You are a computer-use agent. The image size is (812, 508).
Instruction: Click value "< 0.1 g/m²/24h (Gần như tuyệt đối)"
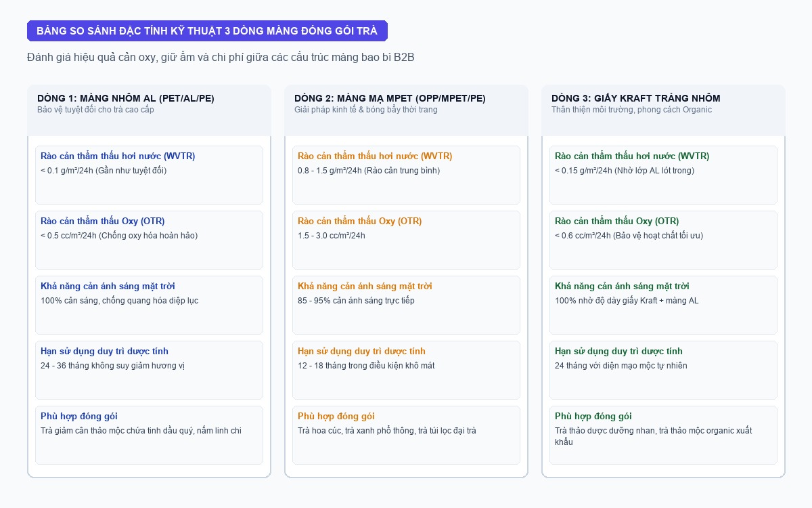click(x=104, y=171)
